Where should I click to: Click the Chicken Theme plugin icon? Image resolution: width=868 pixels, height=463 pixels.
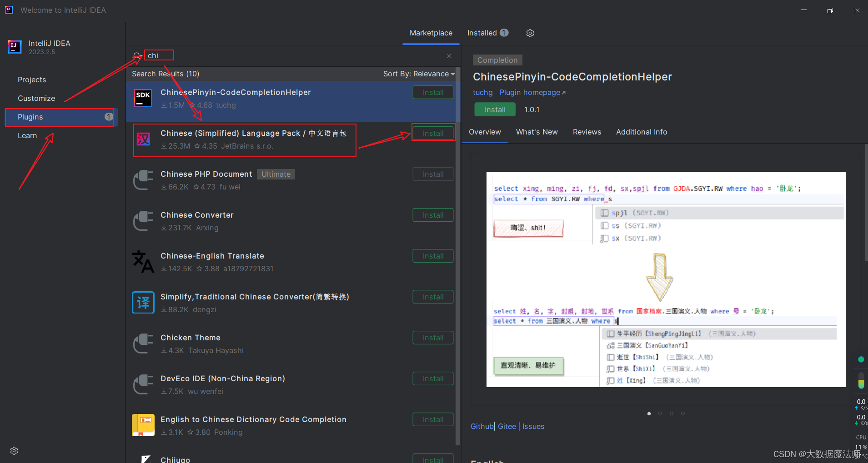click(143, 344)
